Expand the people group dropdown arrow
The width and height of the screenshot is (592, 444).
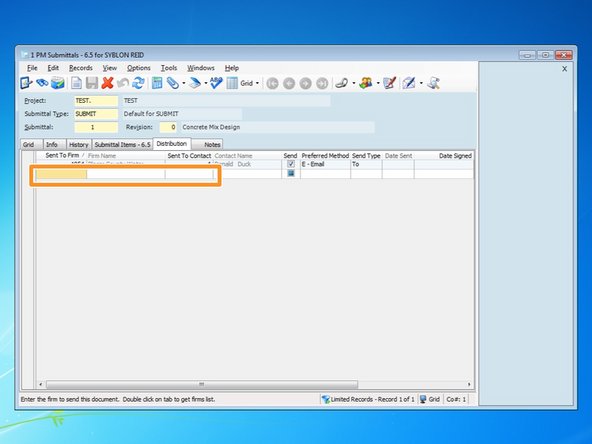[378, 83]
